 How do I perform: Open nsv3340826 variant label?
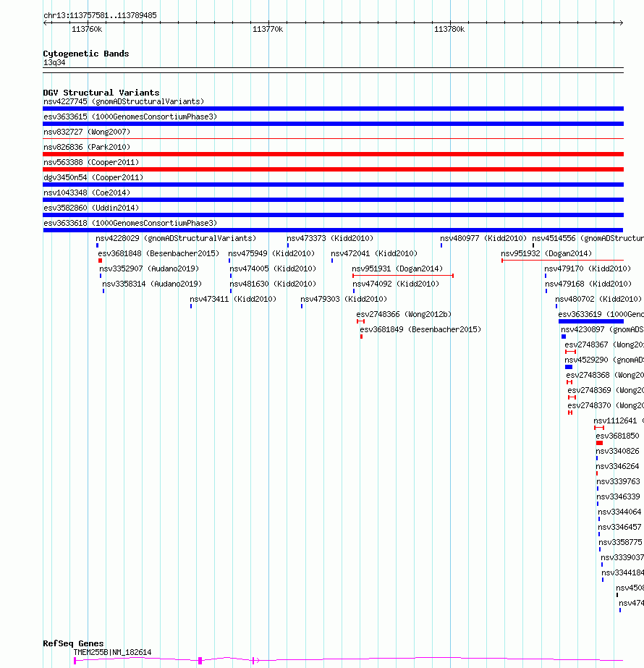click(x=617, y=451)
